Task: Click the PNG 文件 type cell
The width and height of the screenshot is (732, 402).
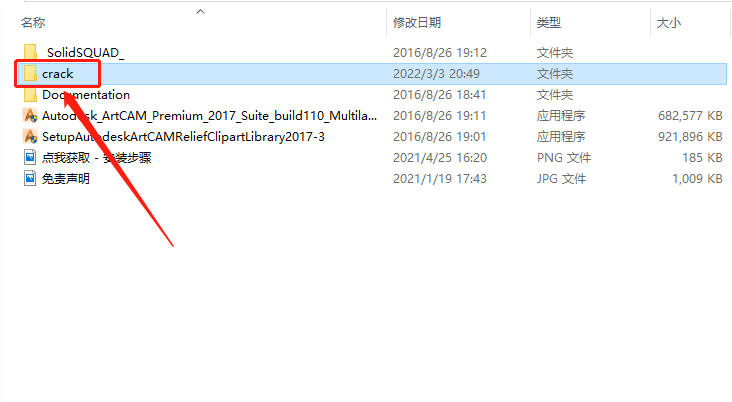Action: 563,157
